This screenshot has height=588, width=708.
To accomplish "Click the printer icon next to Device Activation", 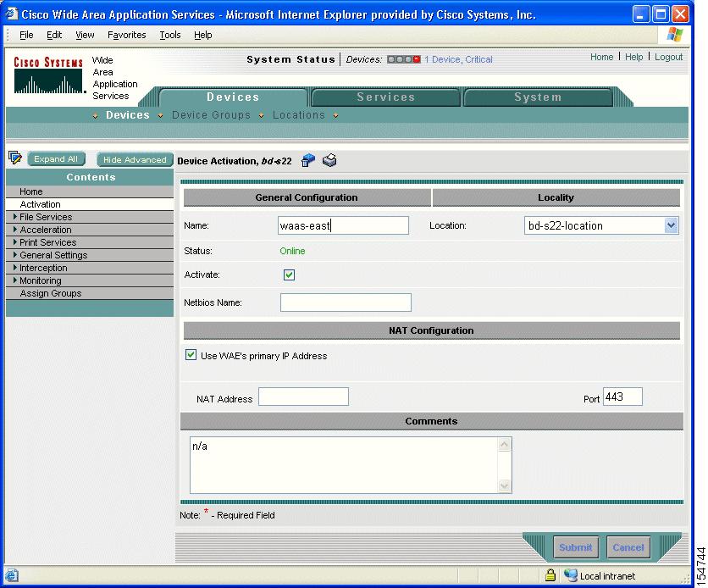I will tap(329, 160).
